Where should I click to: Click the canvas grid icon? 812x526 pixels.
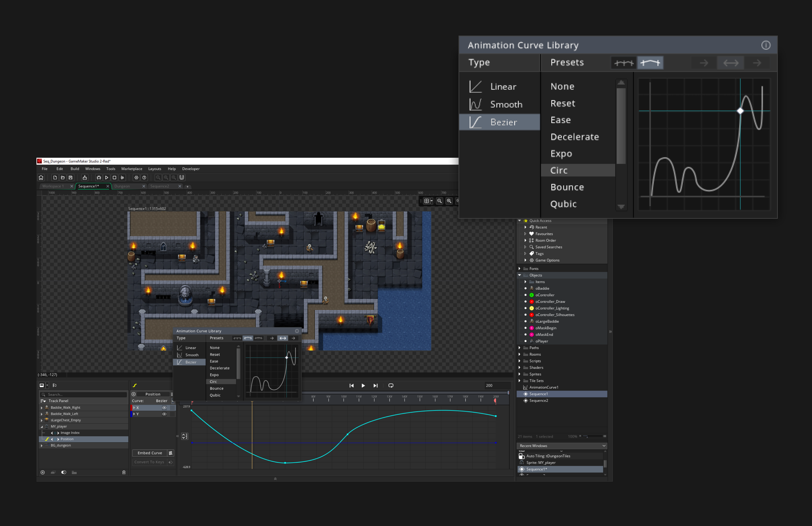pyautogui.click(x=426, y=201)
